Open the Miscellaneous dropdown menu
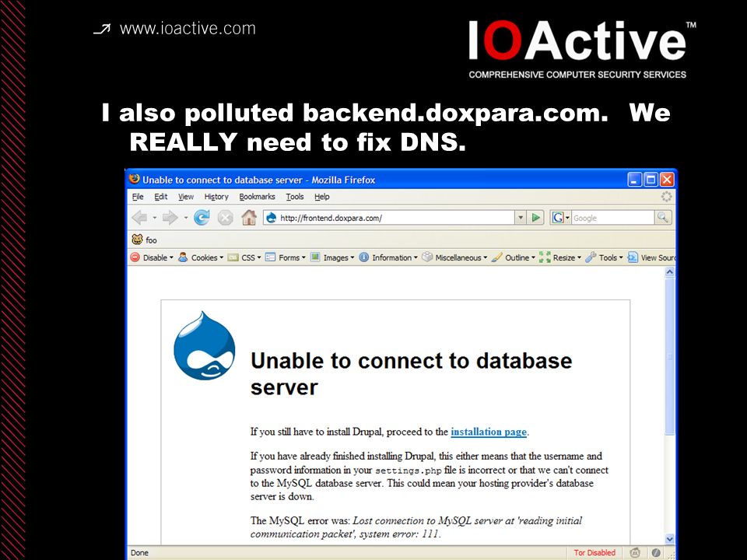 (x=454, y=257)
